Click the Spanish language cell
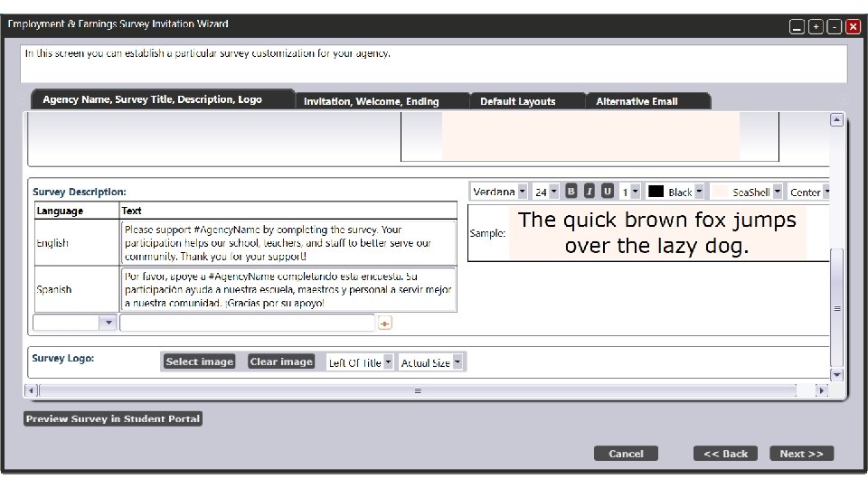The height and width of the screenshot is (488, 868). pos(76,289)
